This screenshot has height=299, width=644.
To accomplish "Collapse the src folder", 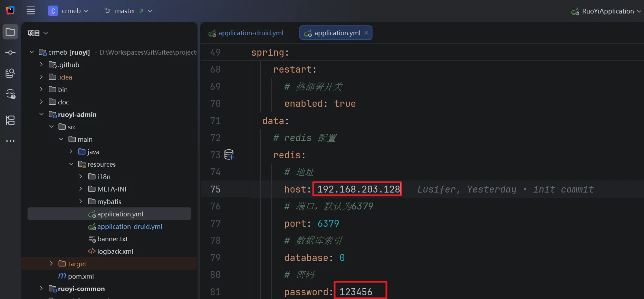I will coord(51,127).
